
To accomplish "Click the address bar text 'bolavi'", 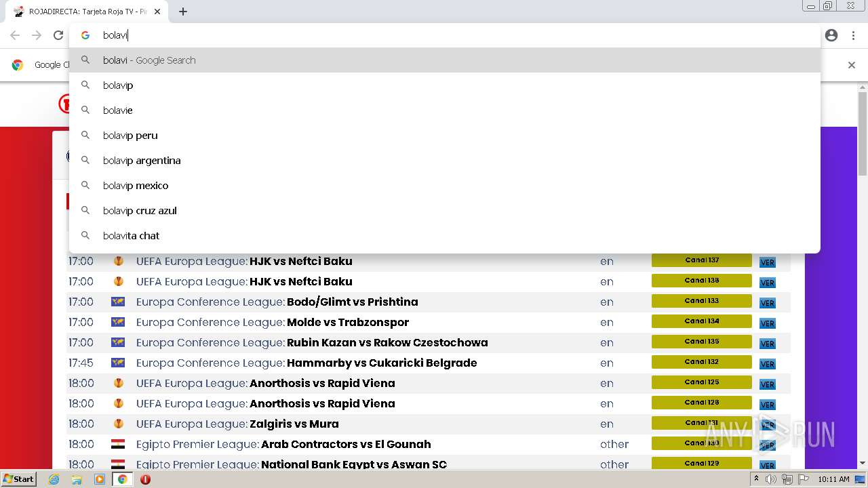I will [x=115, y=35].
